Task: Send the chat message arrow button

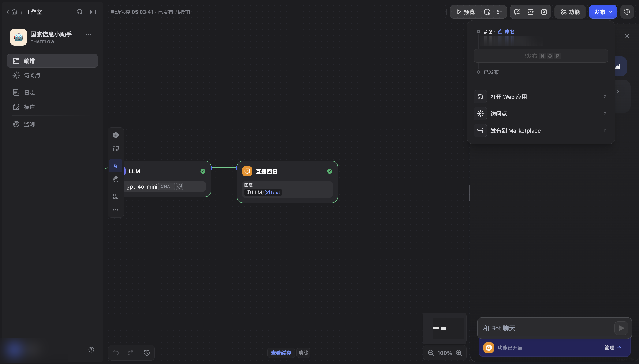Action: click(x=621, y=328)
